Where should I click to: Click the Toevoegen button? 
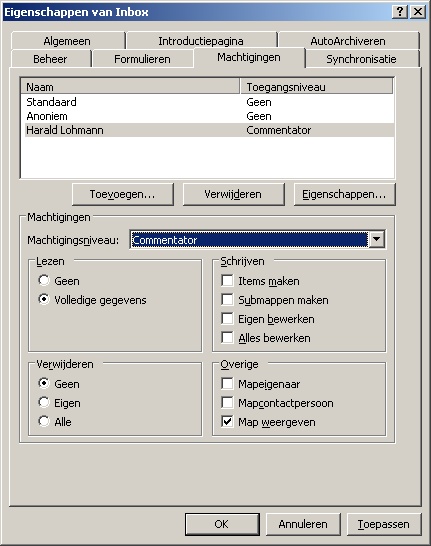(x=123, y=194)
